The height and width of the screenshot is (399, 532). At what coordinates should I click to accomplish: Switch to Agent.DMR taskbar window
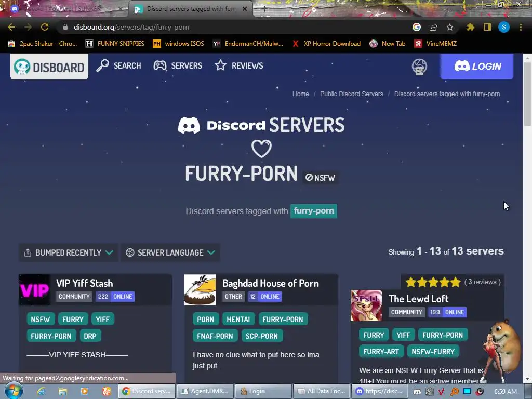(205, 391)
